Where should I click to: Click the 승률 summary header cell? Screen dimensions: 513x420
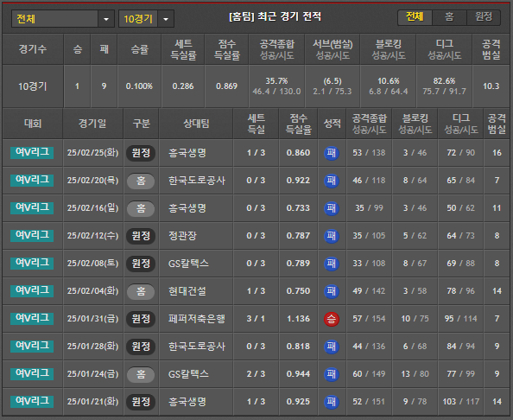coord(139,49)
